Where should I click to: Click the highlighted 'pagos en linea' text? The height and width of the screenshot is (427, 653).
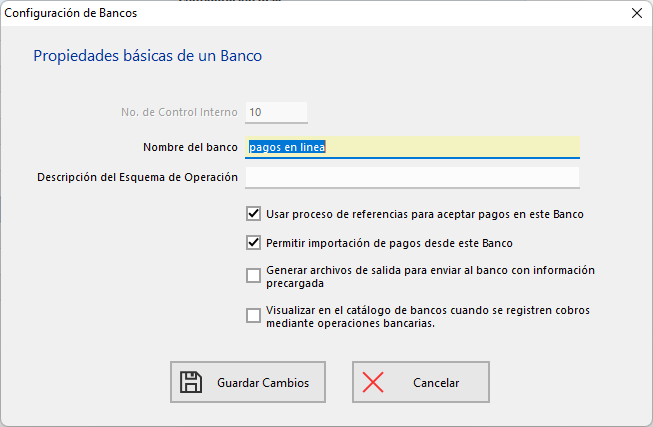(x=288, y=147)
